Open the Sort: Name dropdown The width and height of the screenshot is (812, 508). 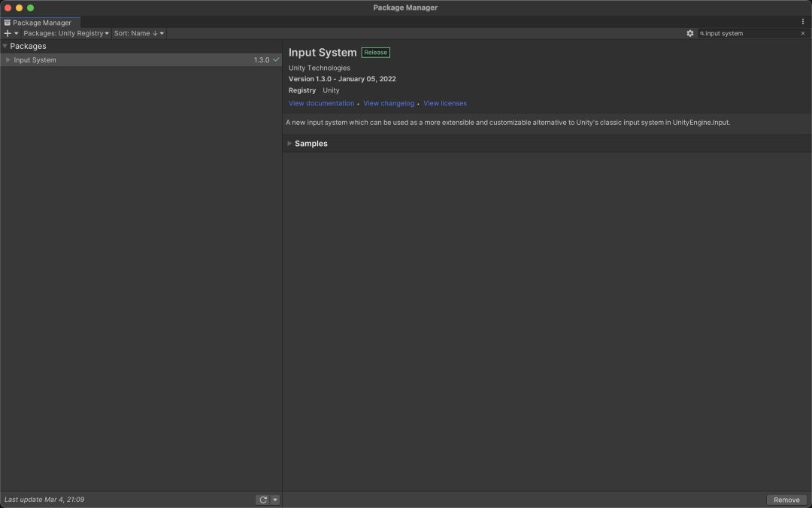pos(139,33)
